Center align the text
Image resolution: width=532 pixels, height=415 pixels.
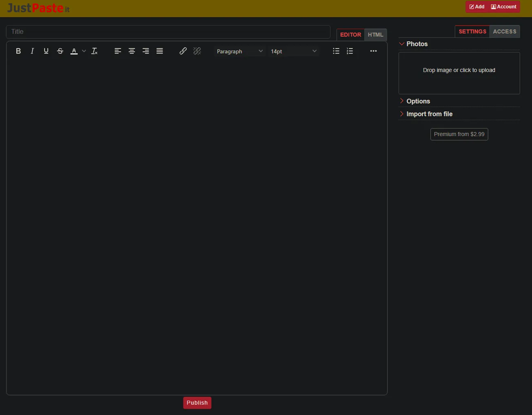132,51
